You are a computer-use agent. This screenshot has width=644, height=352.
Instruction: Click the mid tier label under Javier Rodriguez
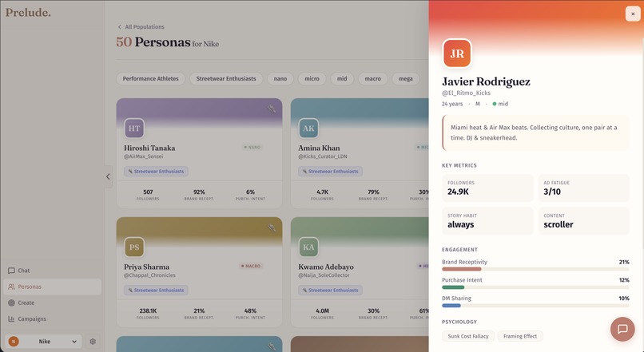(500, 105)
